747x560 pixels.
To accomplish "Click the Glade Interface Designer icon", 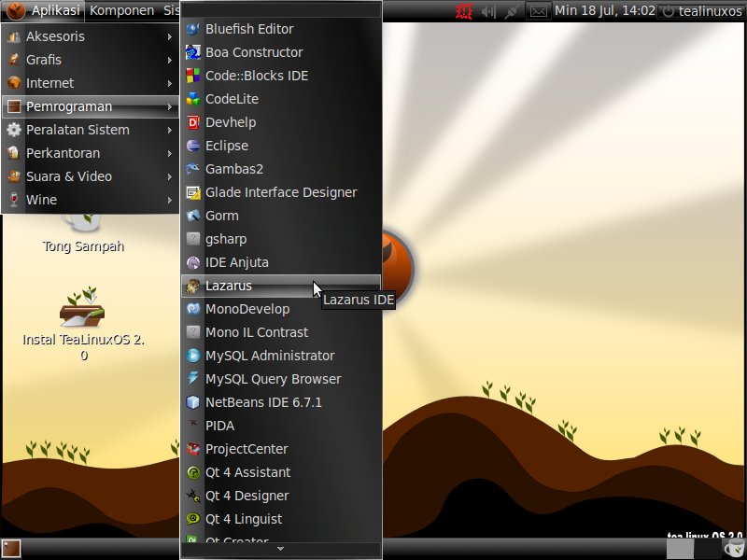I will (193, 192).
